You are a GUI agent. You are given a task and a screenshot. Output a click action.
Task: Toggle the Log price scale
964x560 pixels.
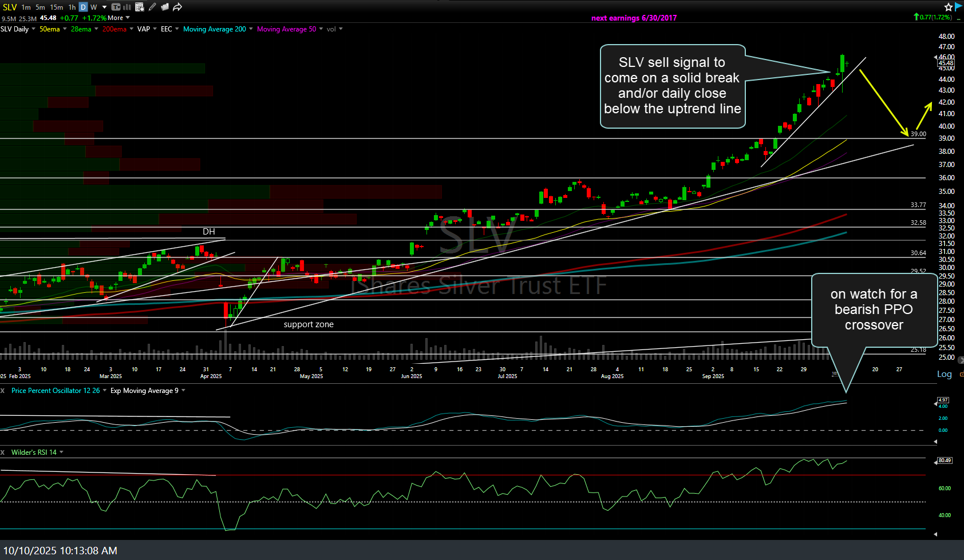coord(944,374)
